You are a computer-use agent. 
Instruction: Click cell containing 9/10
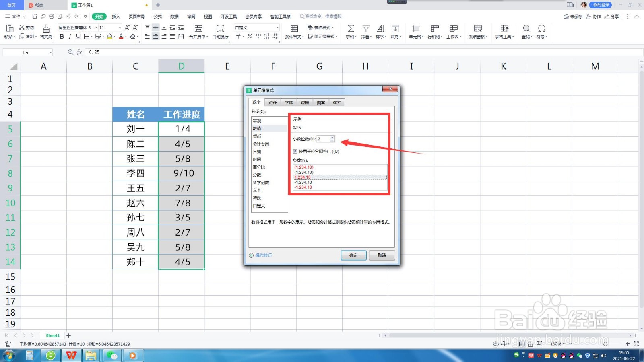(x=182, y=173)
